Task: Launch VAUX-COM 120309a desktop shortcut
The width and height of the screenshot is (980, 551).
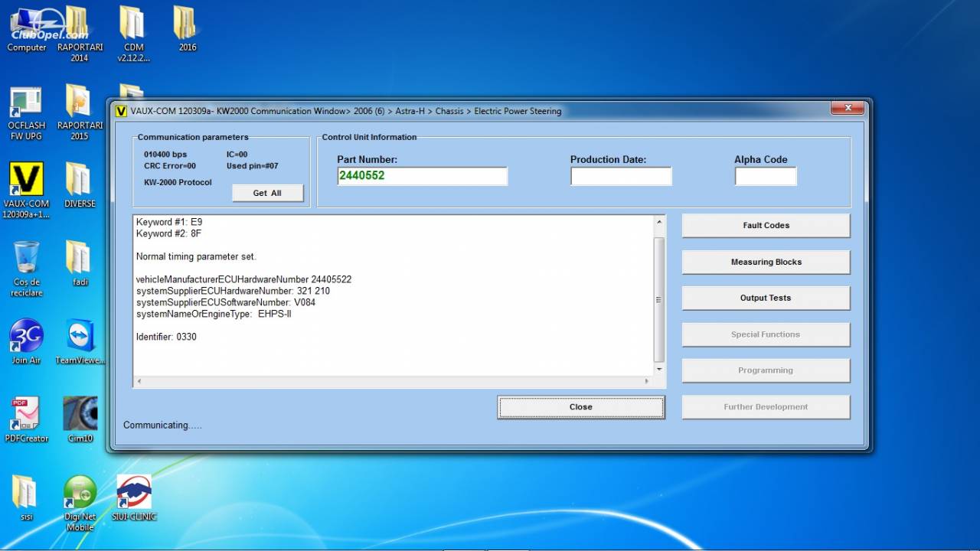Action: (x=27, y=190)
